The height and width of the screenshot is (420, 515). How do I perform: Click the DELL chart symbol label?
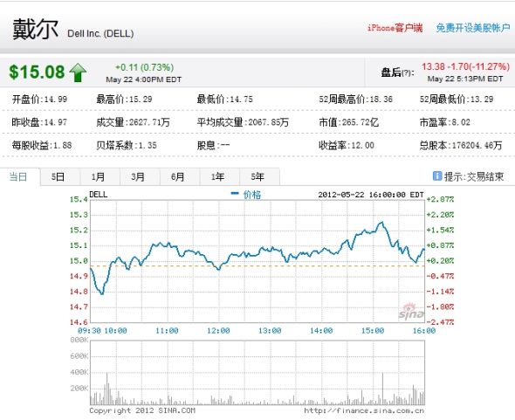coord(99,194)
